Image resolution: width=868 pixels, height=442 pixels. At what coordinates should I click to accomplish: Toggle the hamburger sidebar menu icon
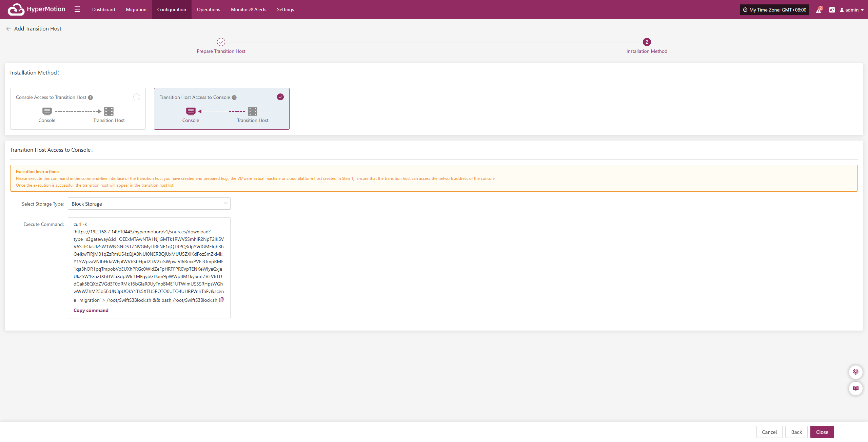tap(77, 9)
